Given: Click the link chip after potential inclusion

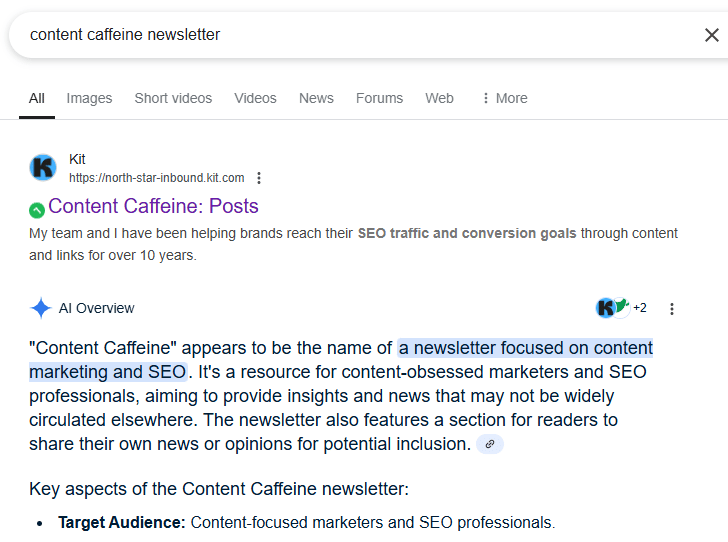Looking at the screenshot, I should tap(490, 444).
